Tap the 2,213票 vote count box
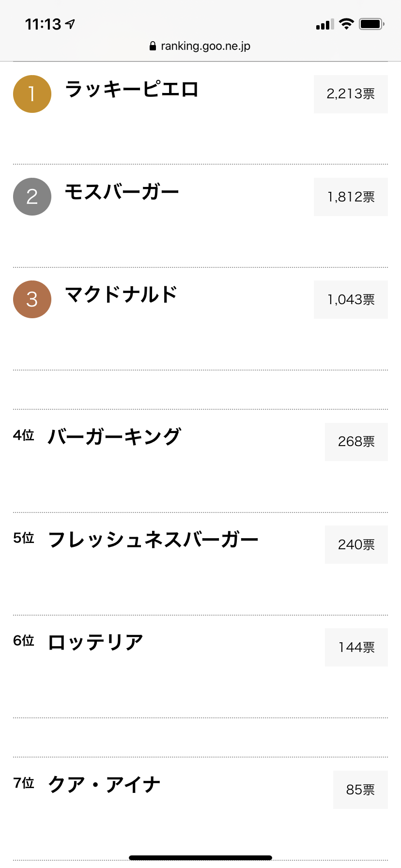The image size is (401, 868). 351,94
